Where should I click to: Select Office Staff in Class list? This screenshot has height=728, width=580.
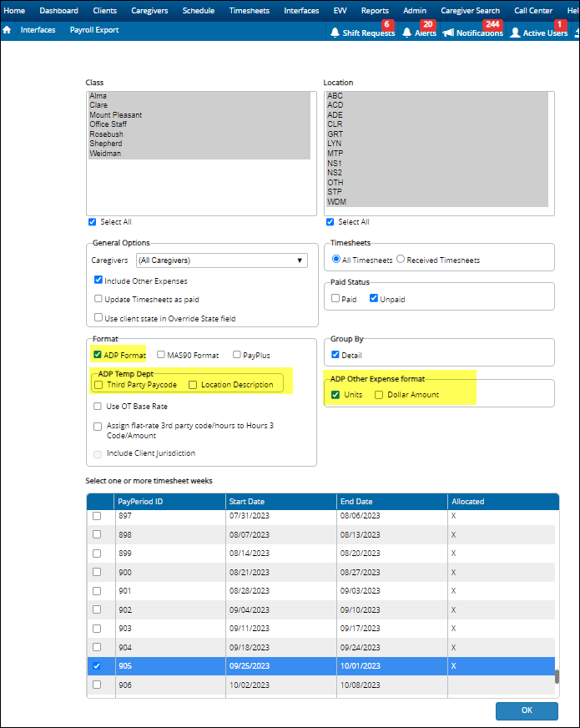point(199,124)
